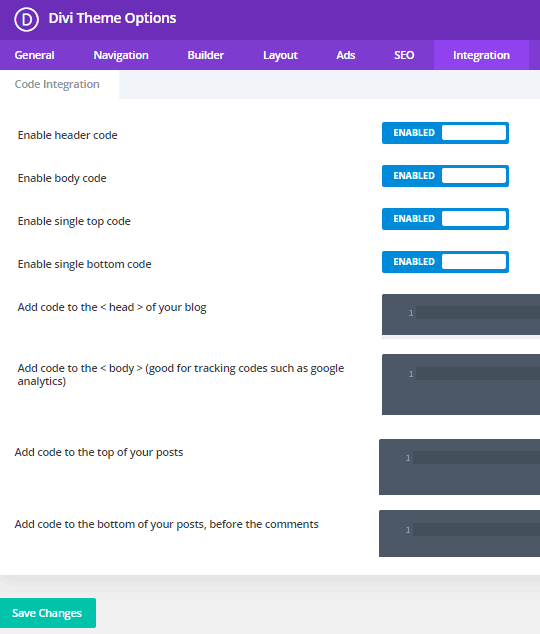The height and width of the screenshot is (634, 540).
Task: Select the Integration tab
Action: (x=481, y=55)
